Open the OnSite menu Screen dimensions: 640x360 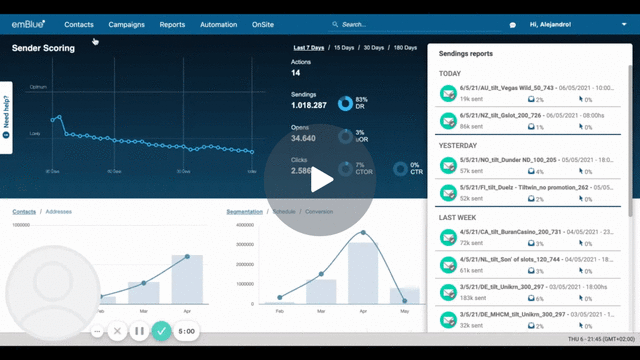click(263, 24)
